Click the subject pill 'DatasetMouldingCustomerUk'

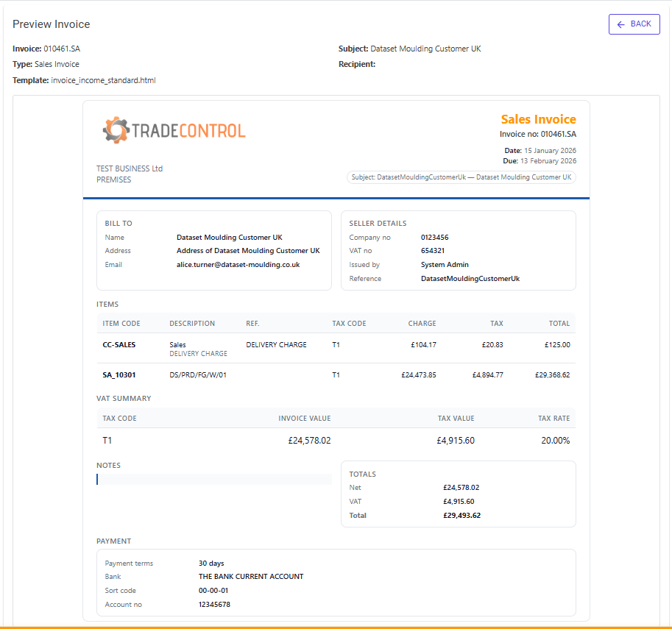coord(461,177)
